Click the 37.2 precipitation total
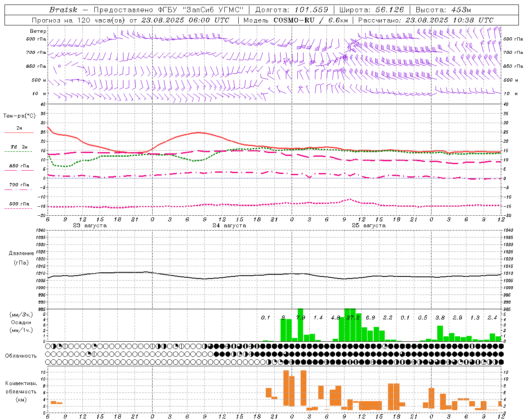 pyautogui.click(x=353, y=318)
